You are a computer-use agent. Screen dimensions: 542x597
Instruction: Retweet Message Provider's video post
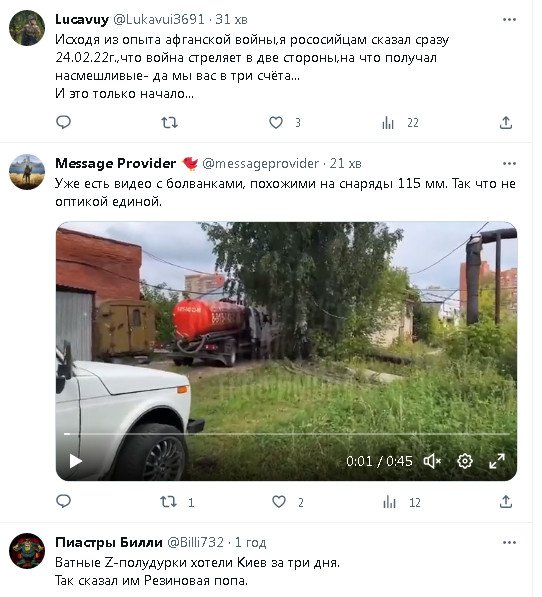pyautogui.click(x=168, y=501)
